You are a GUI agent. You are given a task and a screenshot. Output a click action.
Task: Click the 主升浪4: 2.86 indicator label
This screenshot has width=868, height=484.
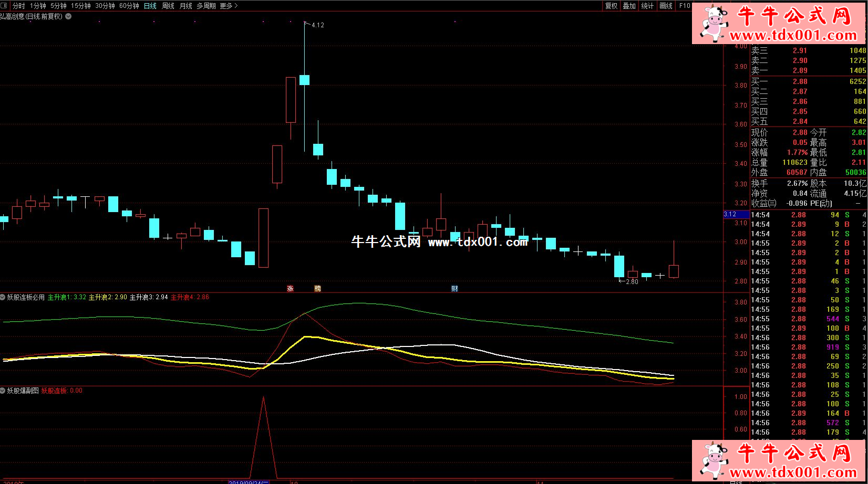pos(190,297)
